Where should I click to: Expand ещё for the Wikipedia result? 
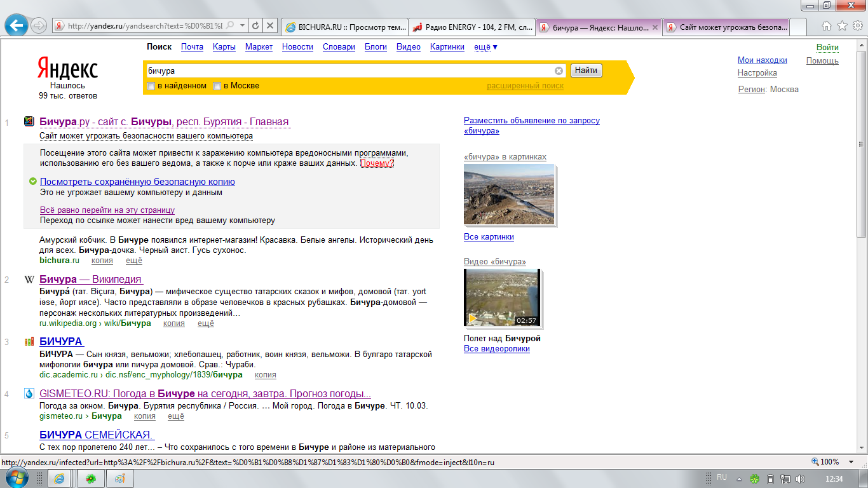(206, 323)
